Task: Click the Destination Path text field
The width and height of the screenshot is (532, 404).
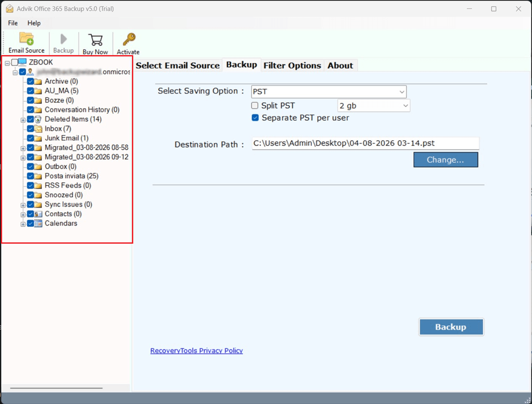Action: coord(365,143)
